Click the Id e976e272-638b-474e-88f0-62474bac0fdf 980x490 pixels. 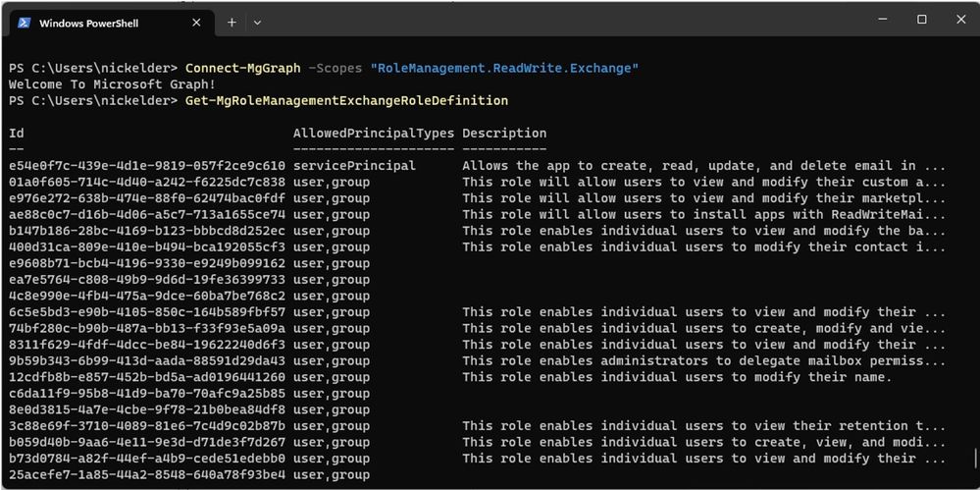[147, 198]
